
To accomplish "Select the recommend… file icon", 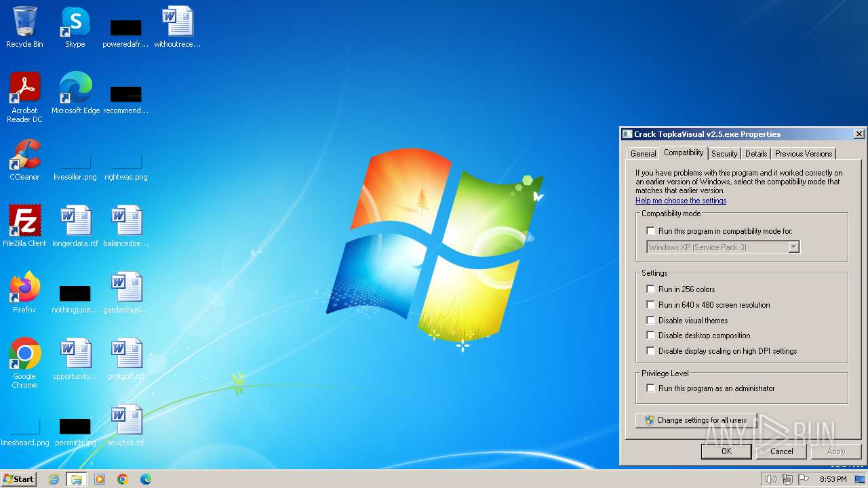I will tap(126, 99).
